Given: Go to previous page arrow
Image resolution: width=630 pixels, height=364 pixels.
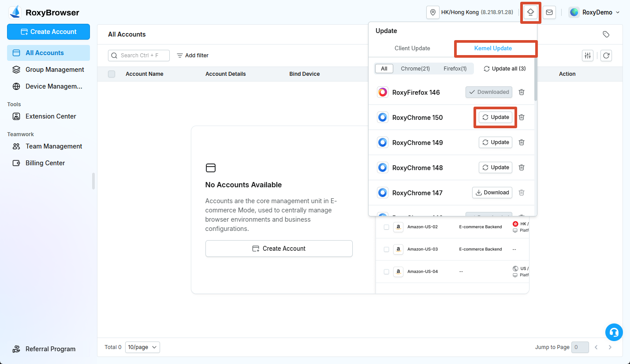Looking at the screenshot, I should (596, 347).
